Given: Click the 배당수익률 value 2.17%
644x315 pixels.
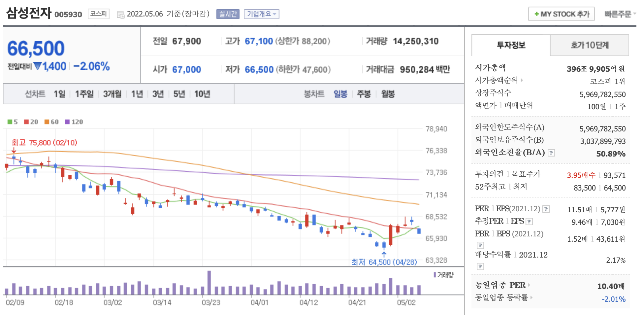Looking at the screenshot, I should click(616, 261).
